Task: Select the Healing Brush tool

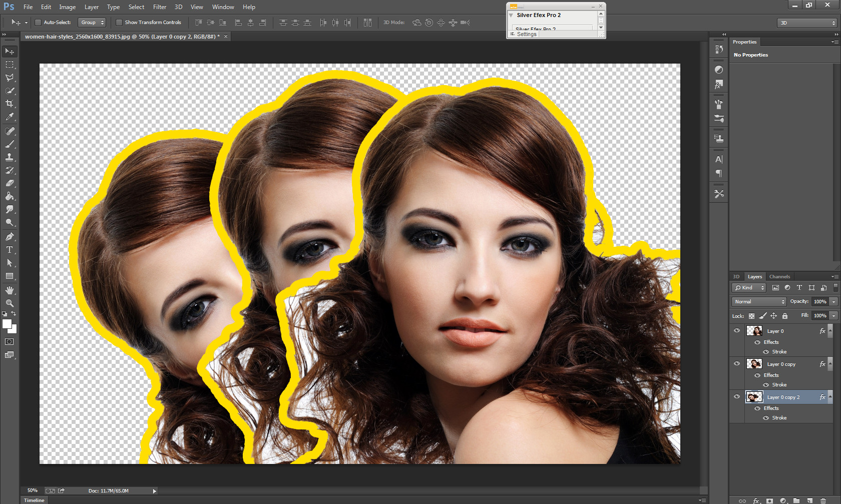Action: click(10, 131)
